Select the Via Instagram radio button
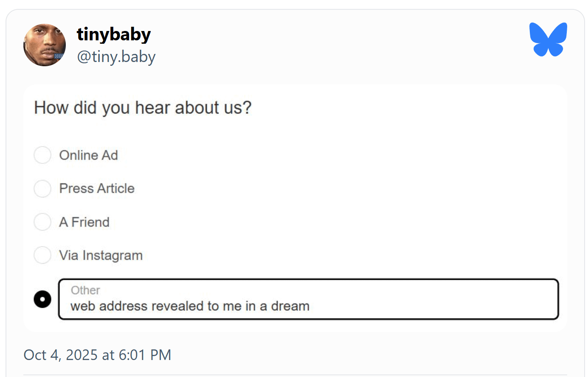This screenshot has height=377, width=588. pos(42,255)
